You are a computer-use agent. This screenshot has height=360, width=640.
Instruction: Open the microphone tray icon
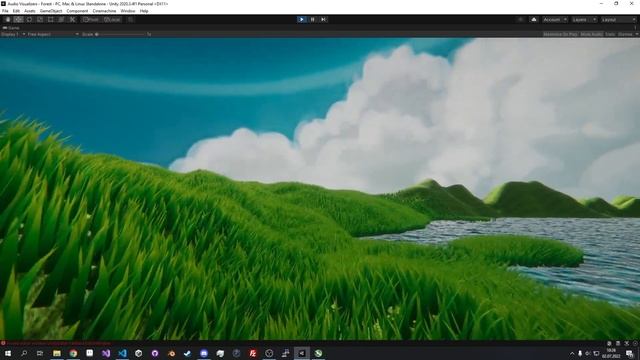tap(580, 353)
